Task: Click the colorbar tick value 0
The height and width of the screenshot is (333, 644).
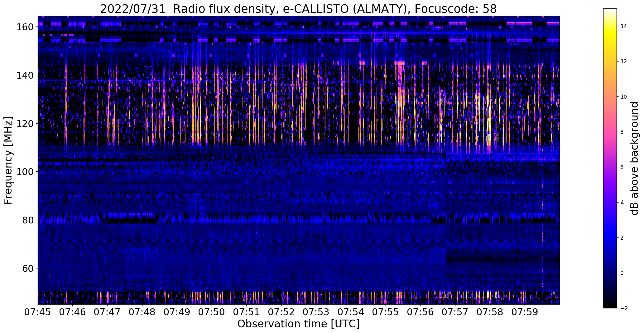Action: coord(622,273)
